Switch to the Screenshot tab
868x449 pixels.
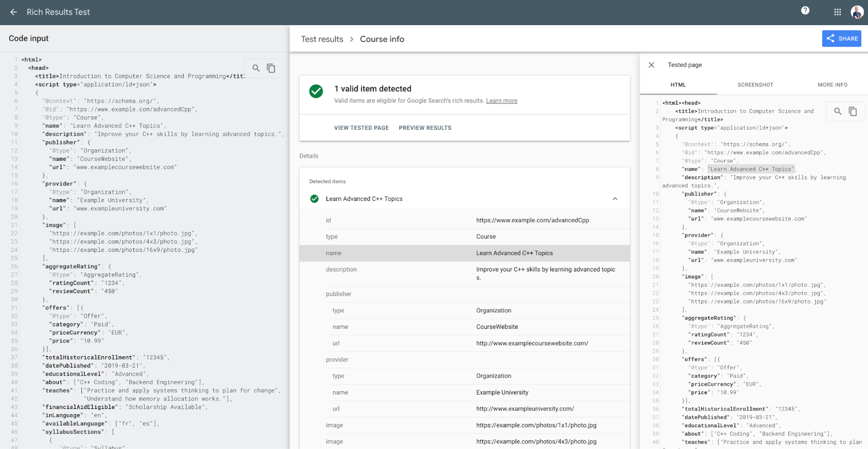tap(755, 85)
